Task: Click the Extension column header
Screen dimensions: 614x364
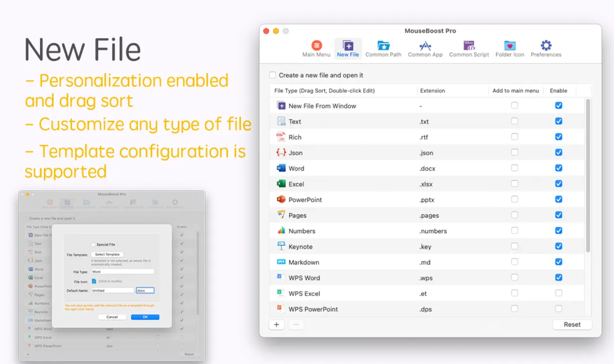Action: point(453,91)
